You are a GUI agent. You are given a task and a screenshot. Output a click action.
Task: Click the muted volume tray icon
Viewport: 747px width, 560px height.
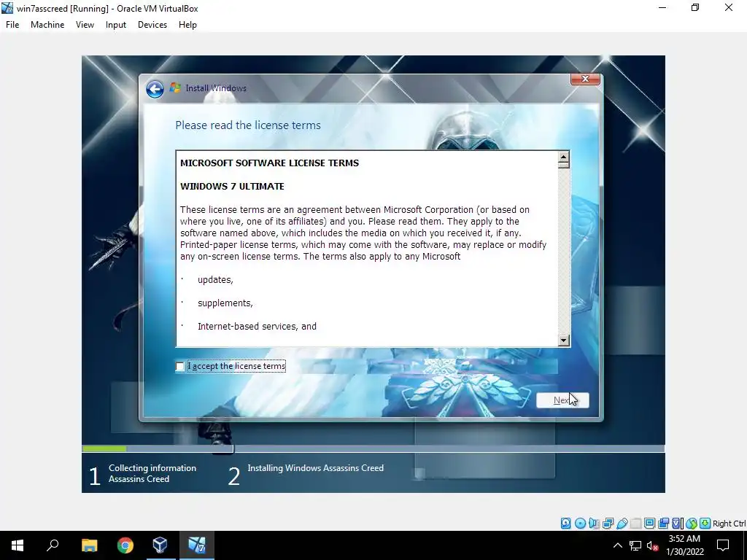(x=653, y=545)
